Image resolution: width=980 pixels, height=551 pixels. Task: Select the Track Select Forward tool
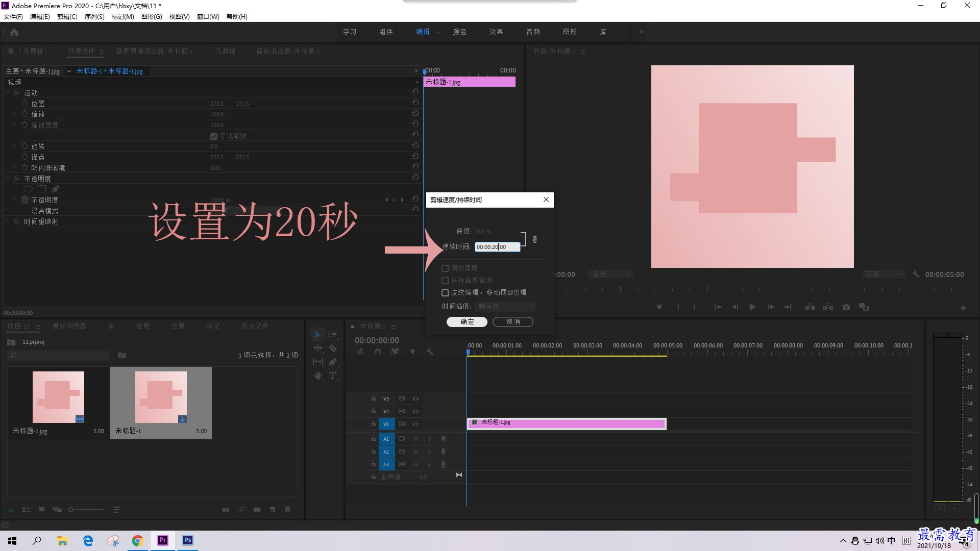pyautogui.click(x=332, y=334)
